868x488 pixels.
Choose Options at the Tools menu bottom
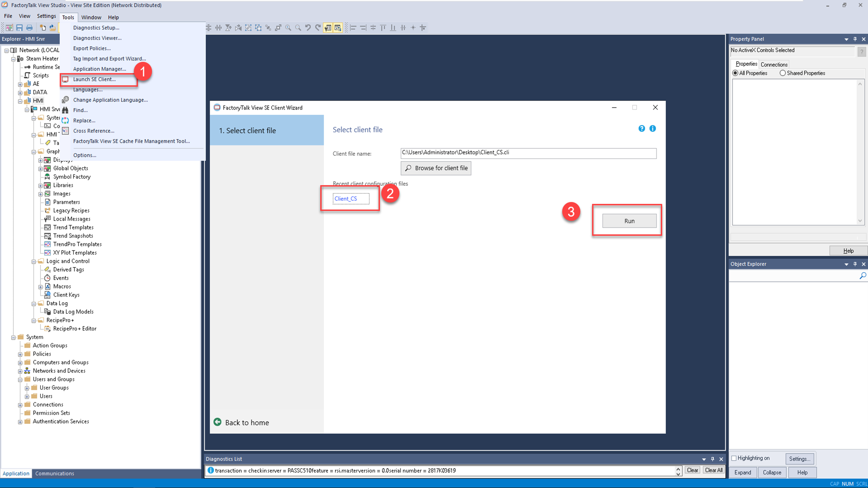85,155
